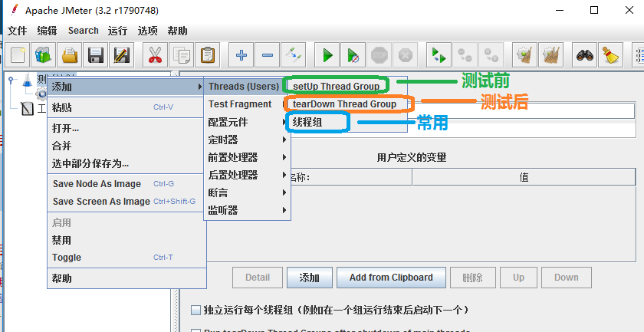This screenshot has height=332, width=644.
Task: Open the 运行 menu
Action: click(117, 31)
